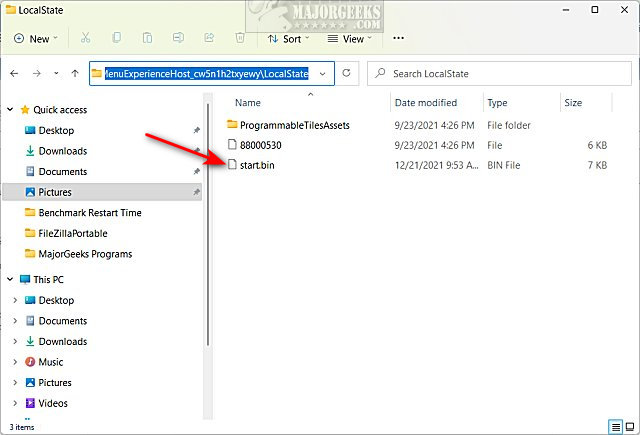Viewport: 640px width, 435px height.
Task: Click the Copy icon in toolbar
Action: tap(116, 38)
